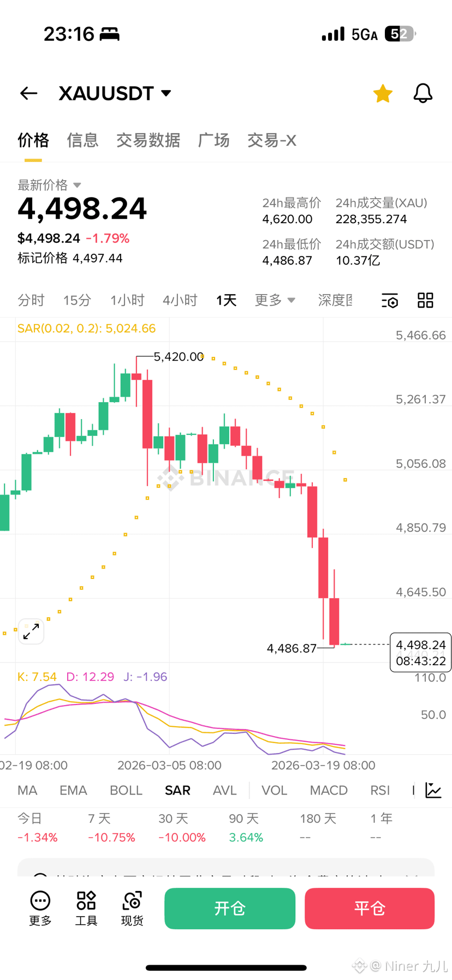Open 工具 tools icon
This screenshot has height=980, width=452.
[x=86, y=909]
